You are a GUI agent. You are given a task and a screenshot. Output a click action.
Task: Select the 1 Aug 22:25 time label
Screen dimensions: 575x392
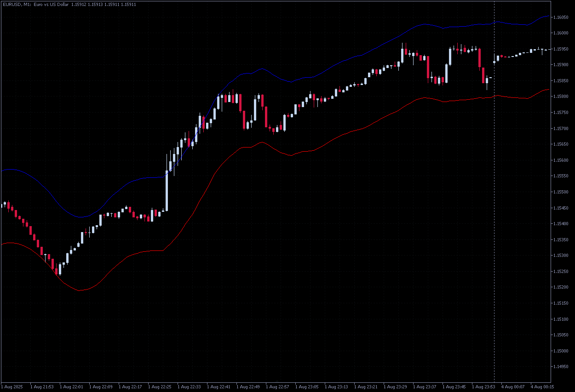pos(161,387)
